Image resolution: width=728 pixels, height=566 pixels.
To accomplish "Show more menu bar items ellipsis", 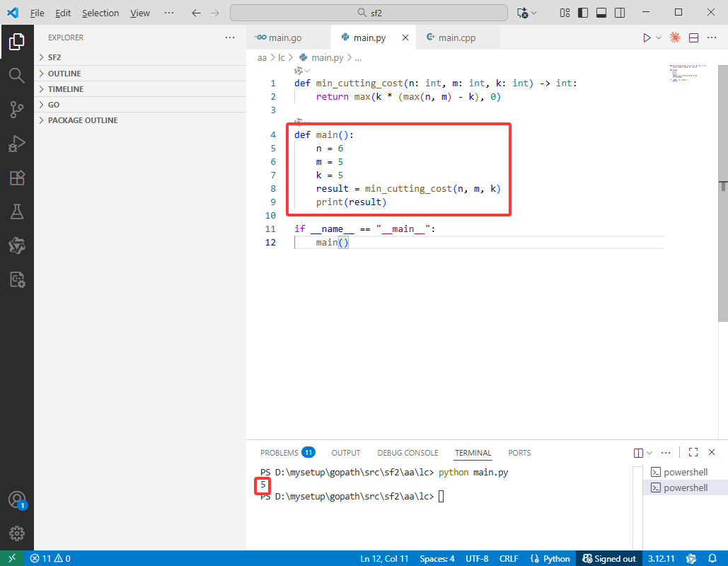I will pyautogui.click(x=169, y=13).
